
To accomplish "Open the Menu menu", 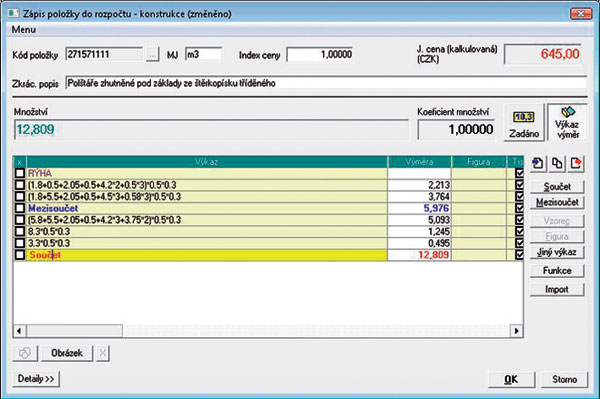I will (x=24, y=29).
